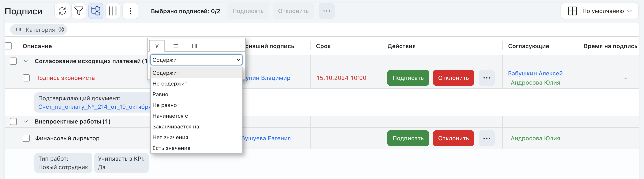This screenshot has height=179, width=644.
Task: Click the Время на подпись column header
Action: point(610,46)
